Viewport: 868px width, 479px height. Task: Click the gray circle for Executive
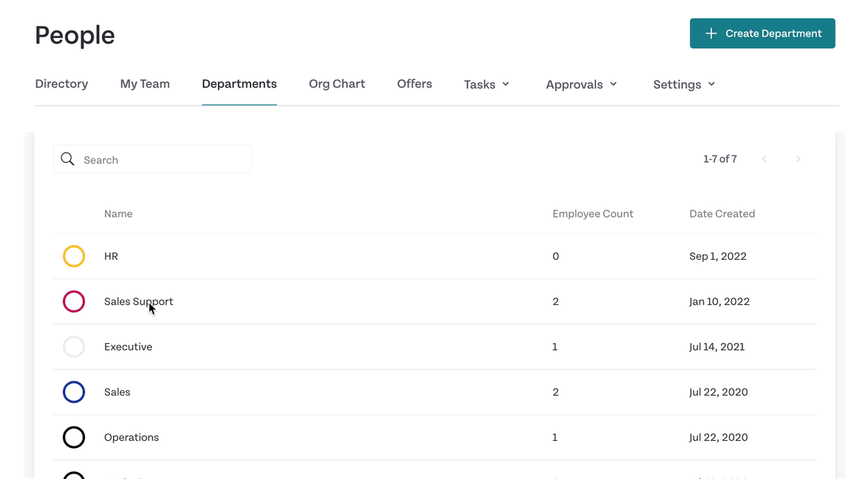74,347
